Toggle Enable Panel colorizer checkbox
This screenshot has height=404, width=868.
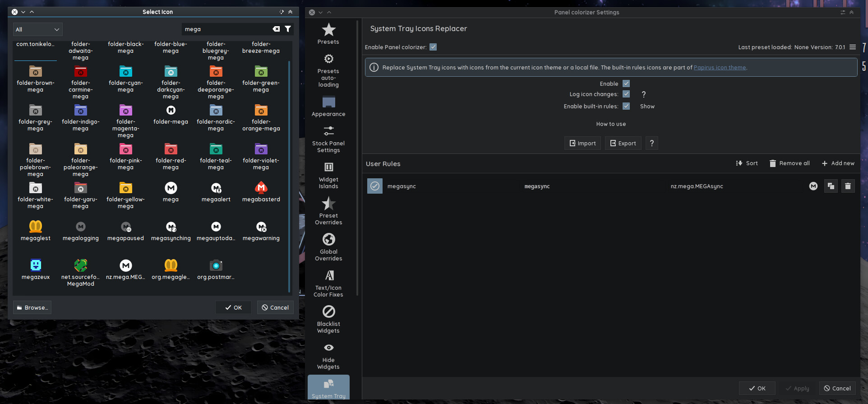(x=433, y=47)
